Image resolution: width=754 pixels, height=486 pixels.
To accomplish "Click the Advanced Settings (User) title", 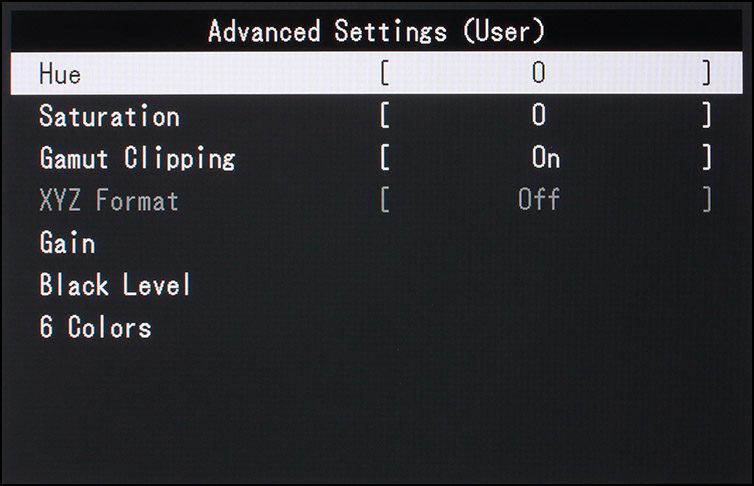I will [377, 31].
